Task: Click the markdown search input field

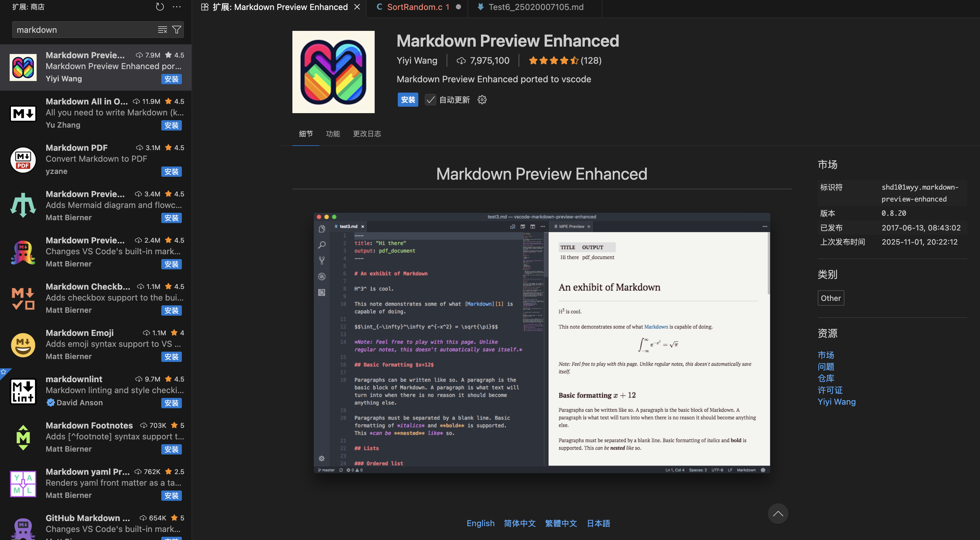Action: click(x=84, y=30)
